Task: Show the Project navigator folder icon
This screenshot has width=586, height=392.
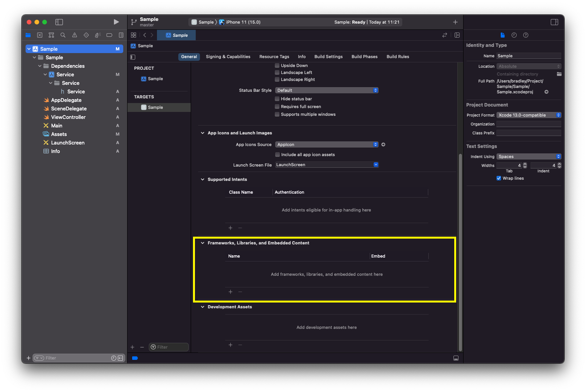Action: coord(28,35)
